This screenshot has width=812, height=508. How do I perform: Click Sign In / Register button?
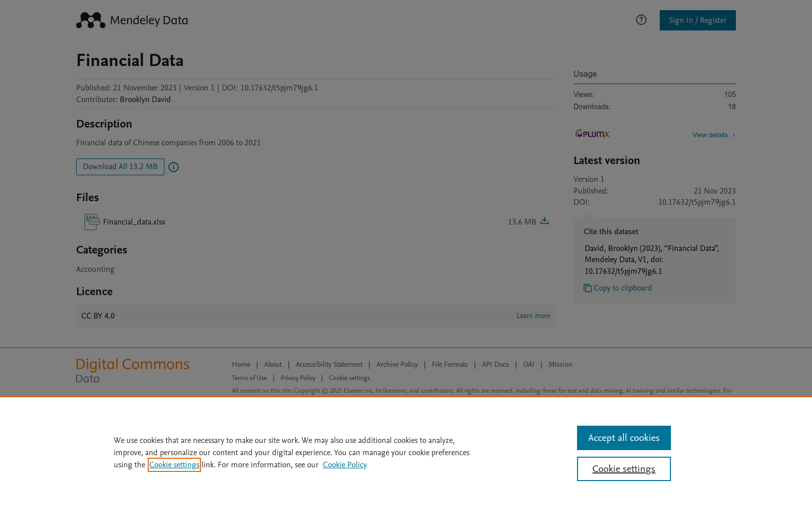(x=697, y=20)
